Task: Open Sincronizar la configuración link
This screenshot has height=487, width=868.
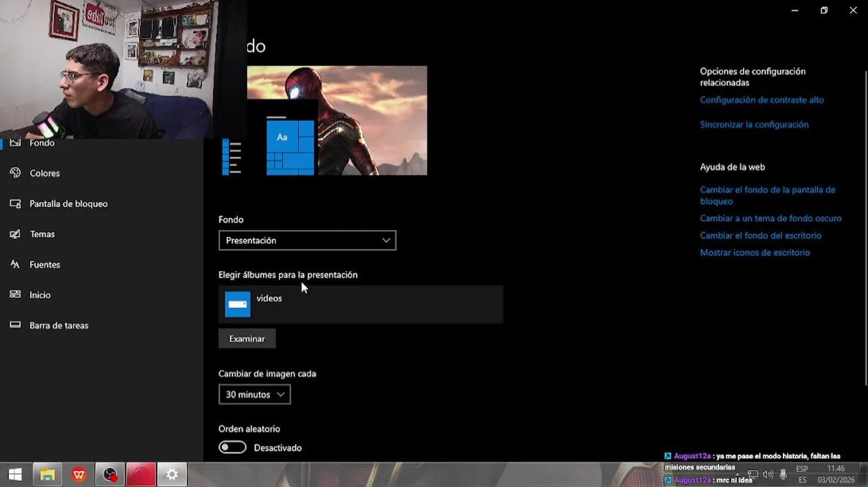Action: click(754, 124)
